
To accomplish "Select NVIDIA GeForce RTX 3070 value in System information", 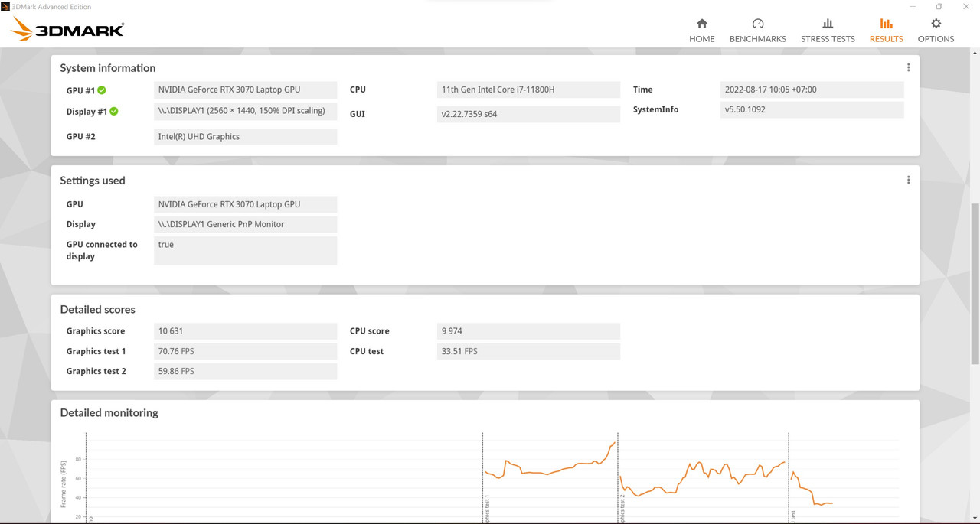I will click(x=245, y=90).
